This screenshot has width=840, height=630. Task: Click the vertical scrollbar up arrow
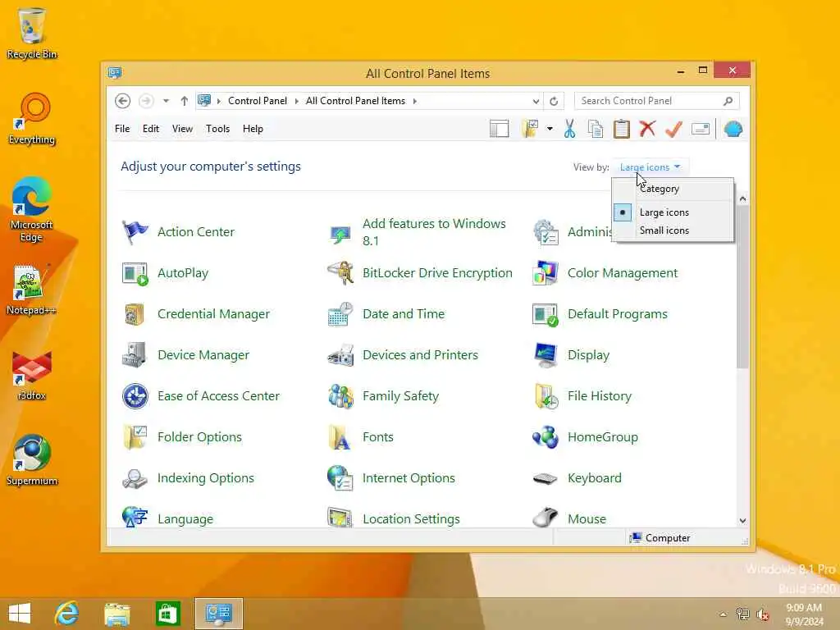[742, 199]
